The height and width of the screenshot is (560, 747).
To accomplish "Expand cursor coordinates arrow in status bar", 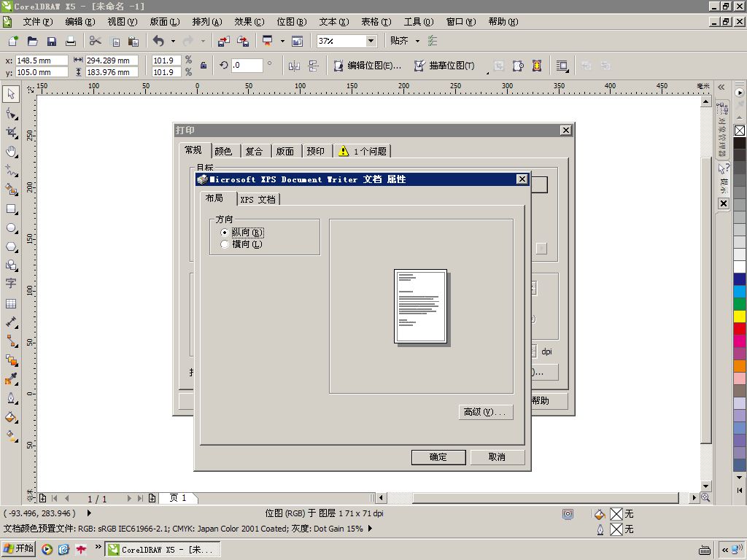I will click(x=89, y=513).
